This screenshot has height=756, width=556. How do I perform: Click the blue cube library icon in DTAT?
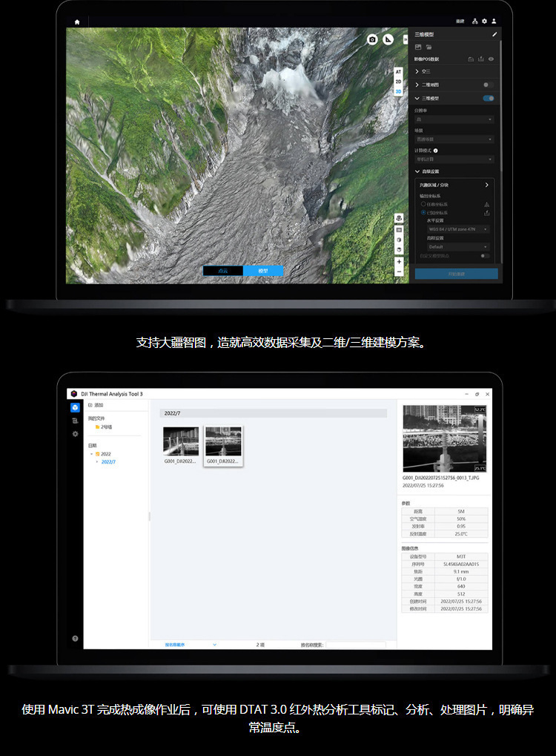coord(75,407)
